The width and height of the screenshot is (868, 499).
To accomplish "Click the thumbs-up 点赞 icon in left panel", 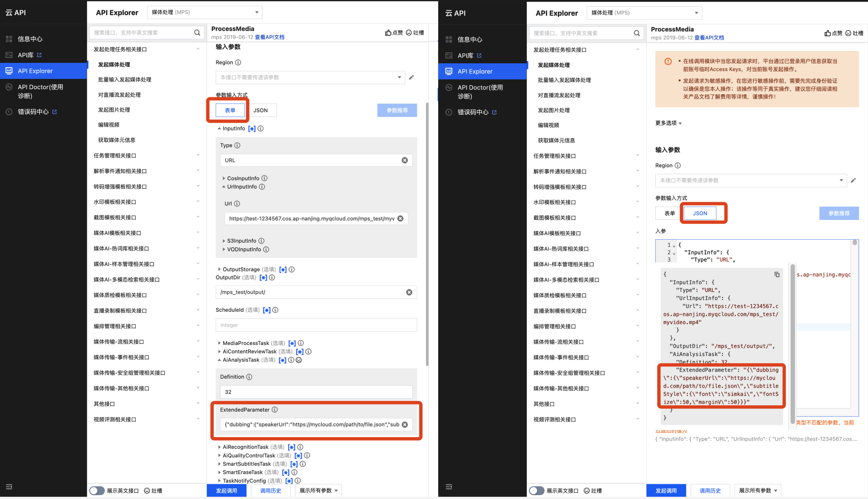I will [x=388, y=33].
